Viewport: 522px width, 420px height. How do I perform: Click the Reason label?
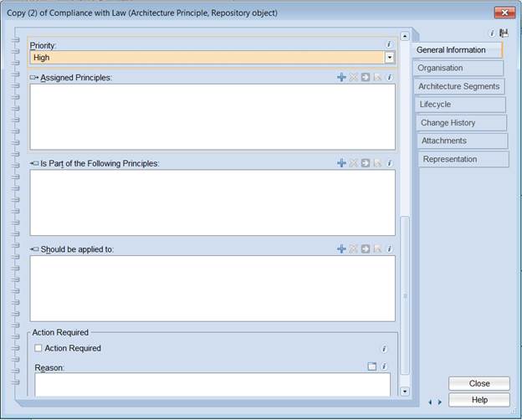49,367
